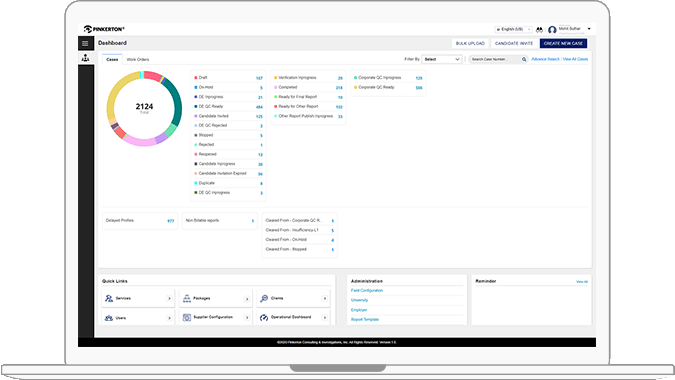The height and width of the screenshot is (380, 675).
Task: Click the arrow on the Clients card
Action: point(325,298)
